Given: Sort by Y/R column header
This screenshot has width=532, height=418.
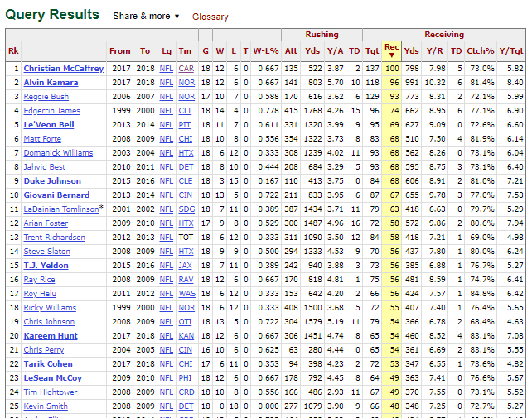Looking at the screenshot, I should 434,50.
